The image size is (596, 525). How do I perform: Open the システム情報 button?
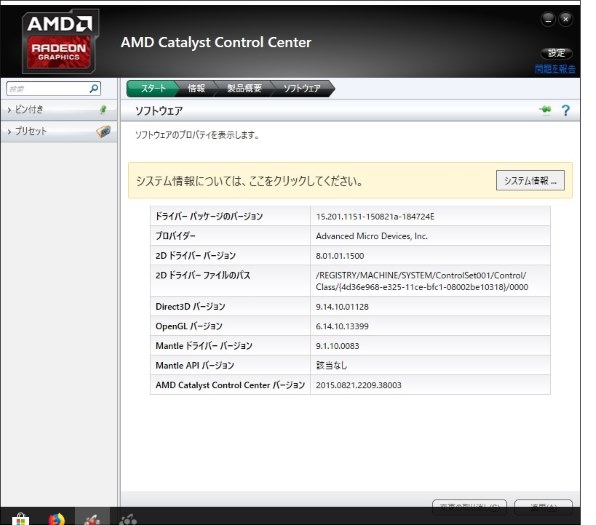coord(530,181)
